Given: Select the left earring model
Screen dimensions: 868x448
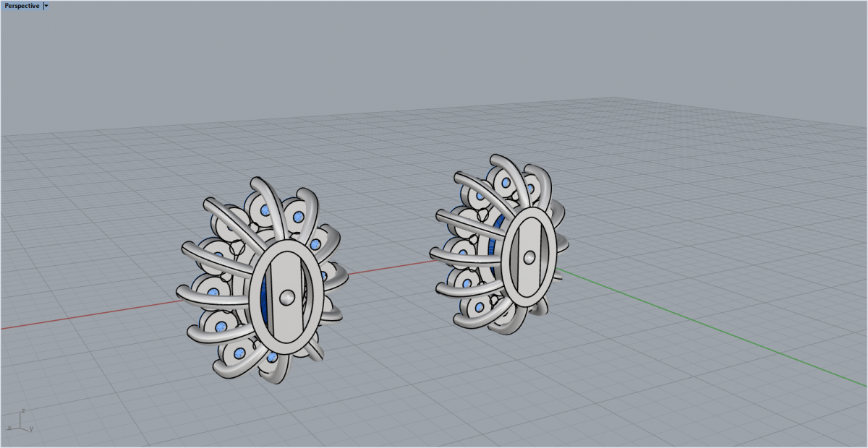Looking at the screenshot, I should click(x=261, y=280).
